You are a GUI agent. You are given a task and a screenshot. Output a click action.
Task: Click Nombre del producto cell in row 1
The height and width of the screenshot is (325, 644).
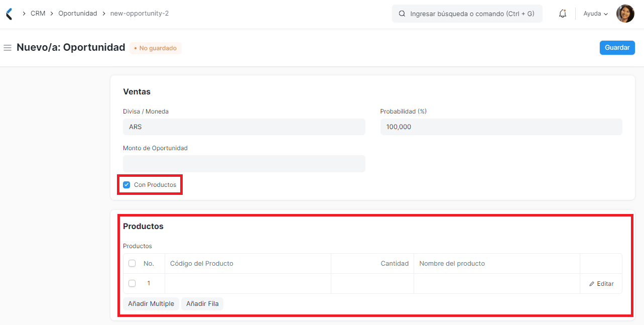click(497, 283)
